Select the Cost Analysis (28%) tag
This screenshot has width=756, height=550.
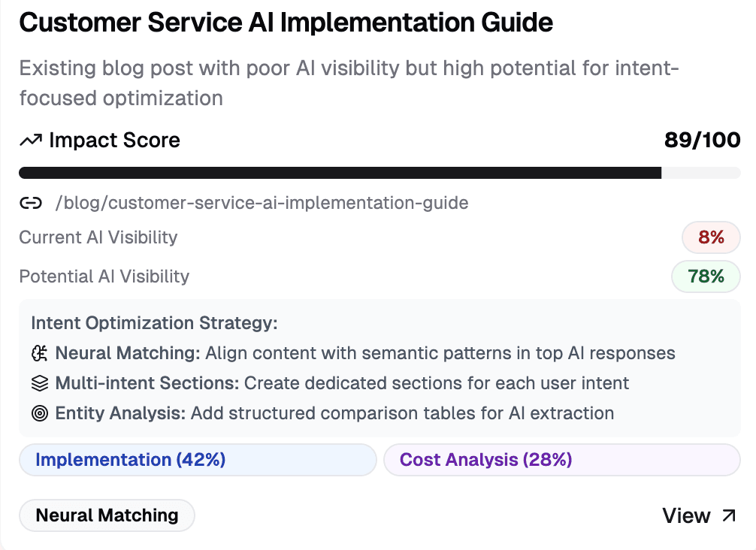[561, 460]
